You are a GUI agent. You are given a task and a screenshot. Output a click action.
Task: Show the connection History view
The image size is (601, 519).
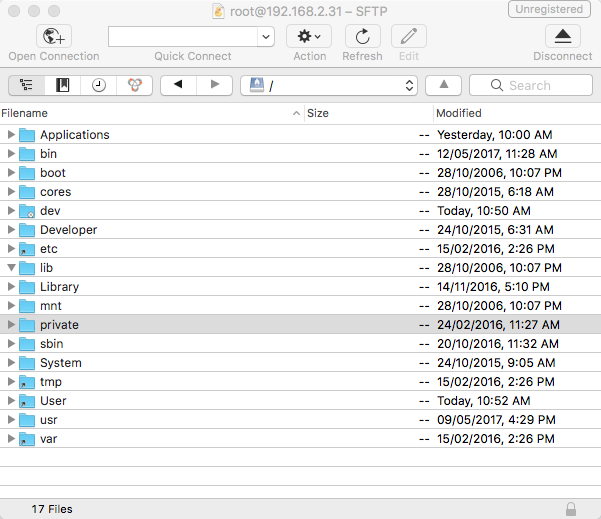(x=98, y=86)
